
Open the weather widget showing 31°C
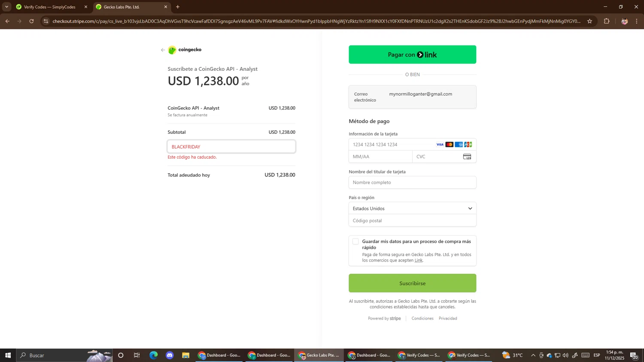[x=513, y=355]
